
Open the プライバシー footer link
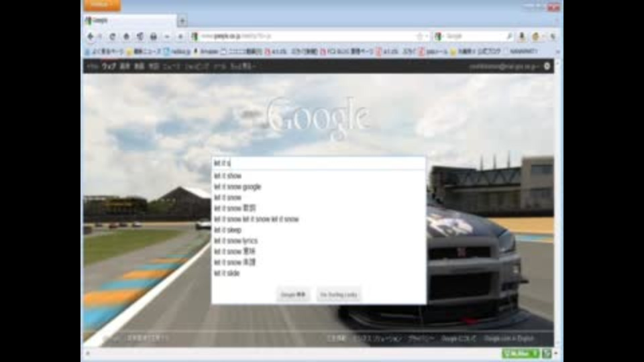(x=421, y=339)
